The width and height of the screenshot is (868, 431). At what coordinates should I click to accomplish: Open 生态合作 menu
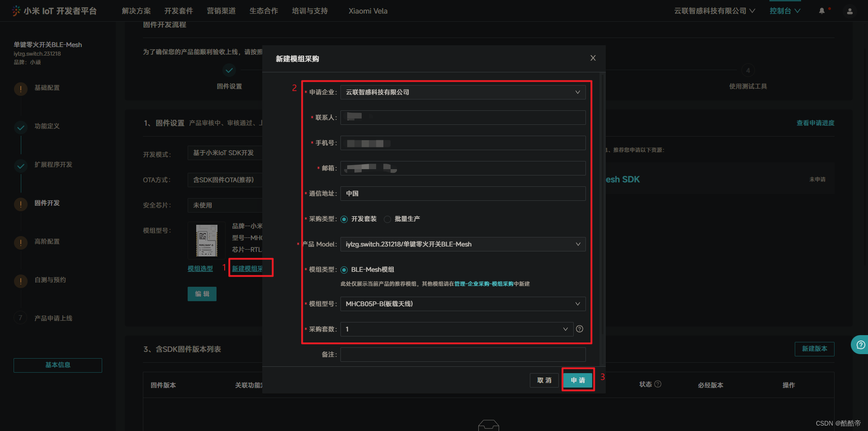[x=264, y=11]
